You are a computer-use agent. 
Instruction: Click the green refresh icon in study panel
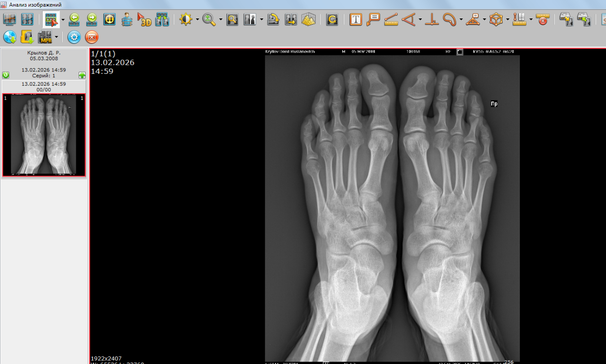[6, 75]
